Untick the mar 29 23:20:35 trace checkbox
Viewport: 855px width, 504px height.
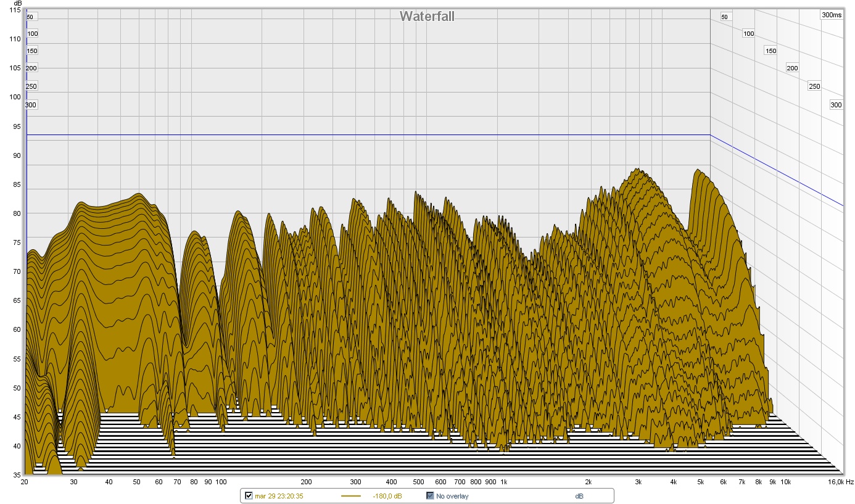click(x=249, y=496)
